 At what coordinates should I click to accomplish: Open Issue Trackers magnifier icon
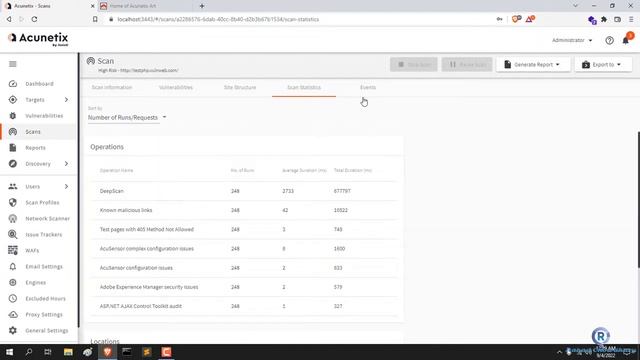(x=13, y=235)
